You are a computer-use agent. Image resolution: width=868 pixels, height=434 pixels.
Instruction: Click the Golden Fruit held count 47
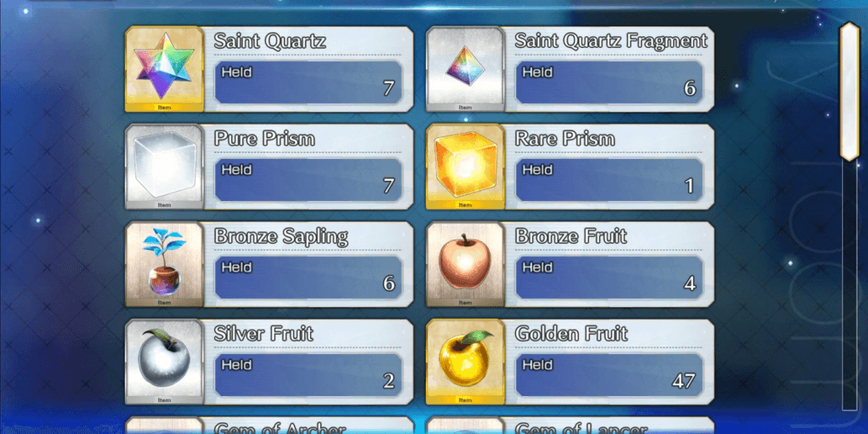tap(684, 381)
